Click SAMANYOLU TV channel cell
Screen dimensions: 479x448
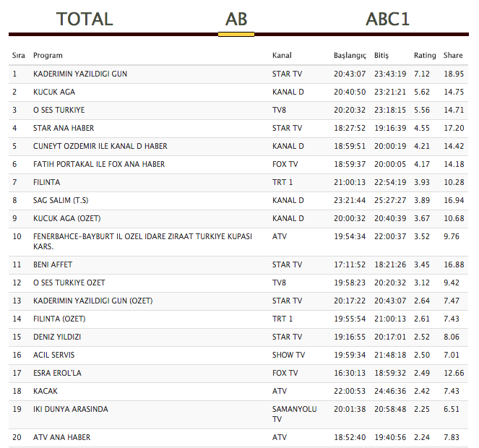pos(295,414)
